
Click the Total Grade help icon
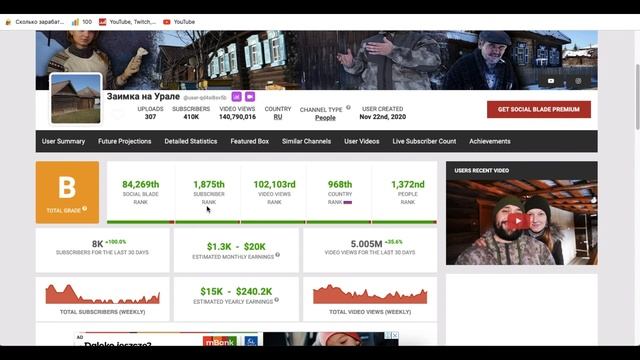point(84,209)
